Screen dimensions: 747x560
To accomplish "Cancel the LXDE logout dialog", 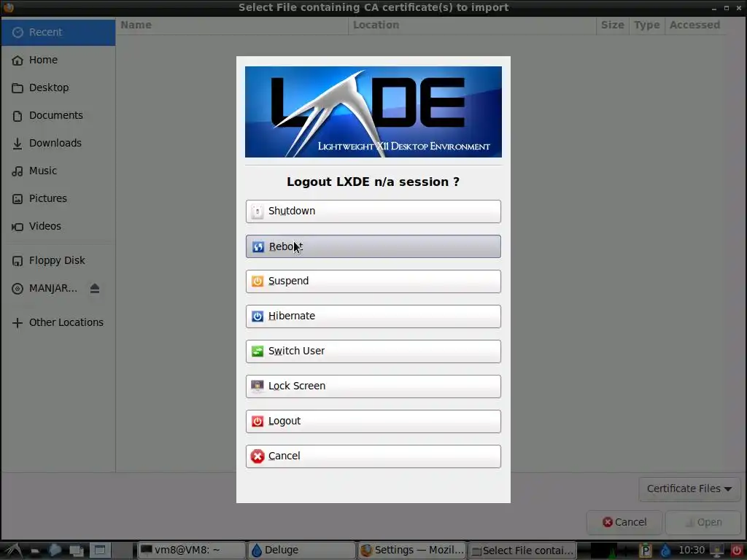I will [x=373, y=456].
